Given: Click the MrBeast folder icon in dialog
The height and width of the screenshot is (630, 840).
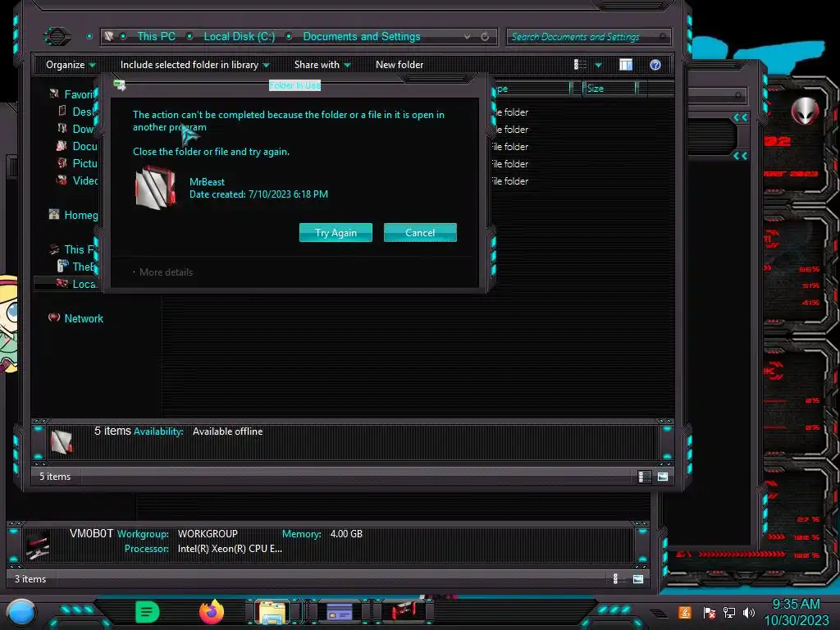Looking at the screenshot, I should coord(155,188).
